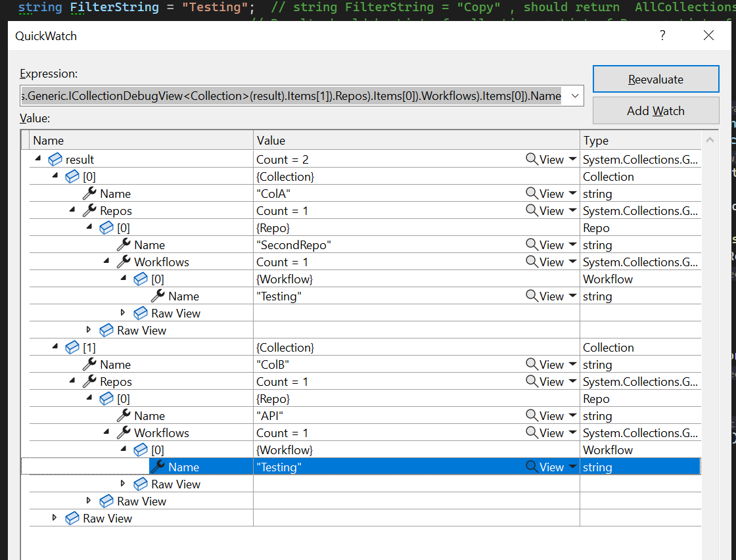Open visualizer dropdown on highlighted Testing row

[572, 467]
